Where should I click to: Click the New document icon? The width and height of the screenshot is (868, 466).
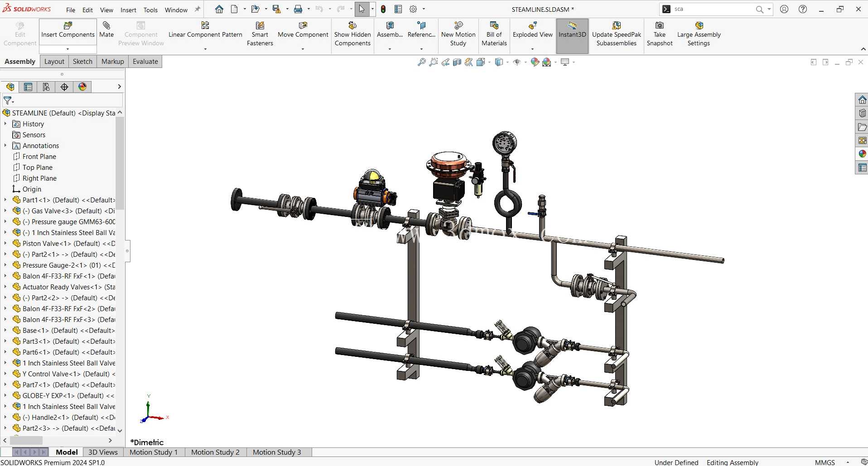(x=234, y=9)
